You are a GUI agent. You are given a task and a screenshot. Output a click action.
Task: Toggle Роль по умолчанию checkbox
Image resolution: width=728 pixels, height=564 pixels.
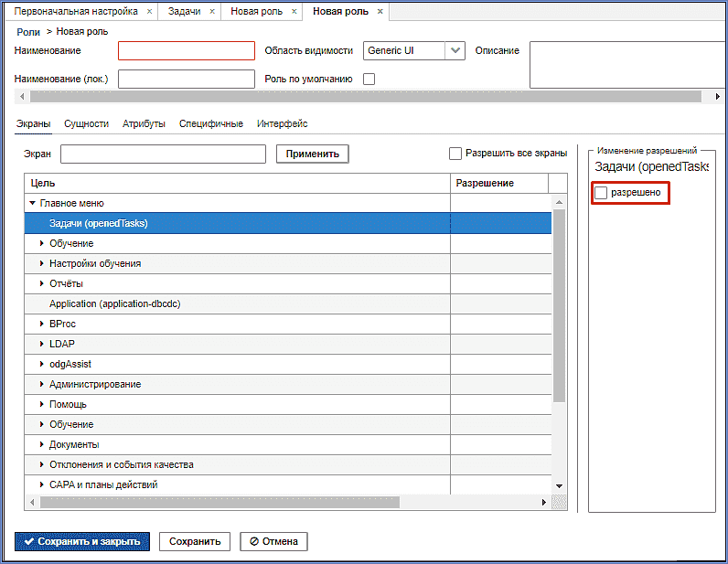coord(369,79)
